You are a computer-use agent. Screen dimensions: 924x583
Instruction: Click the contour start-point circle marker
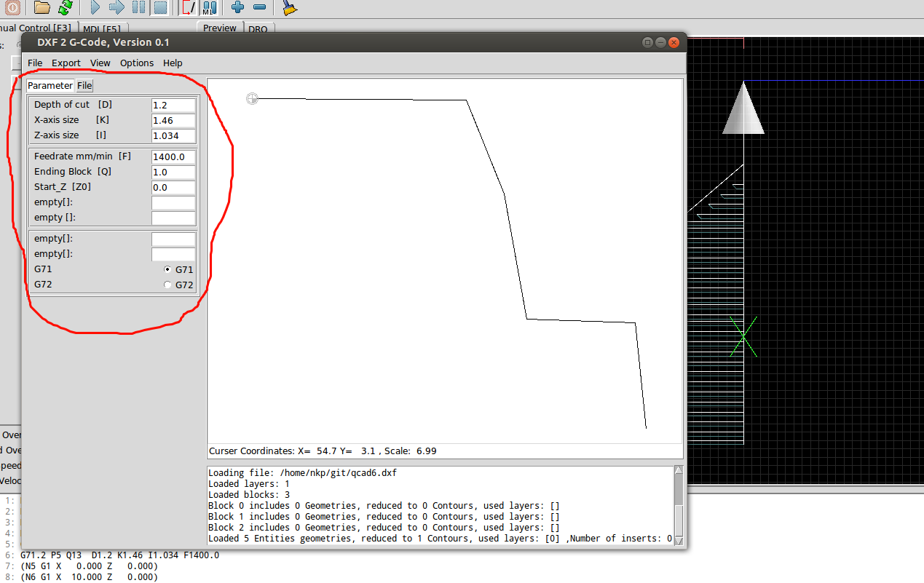(x=252, y=98)
